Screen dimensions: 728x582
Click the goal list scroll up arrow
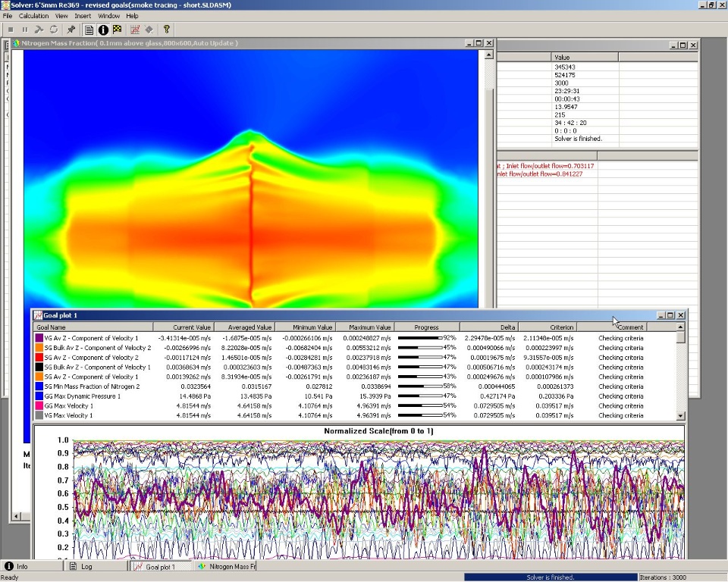click(681, 327)
